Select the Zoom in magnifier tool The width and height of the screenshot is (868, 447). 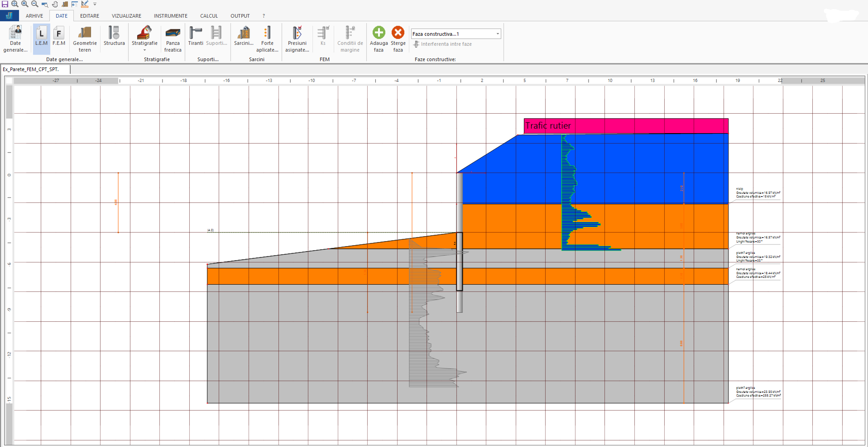25,4
